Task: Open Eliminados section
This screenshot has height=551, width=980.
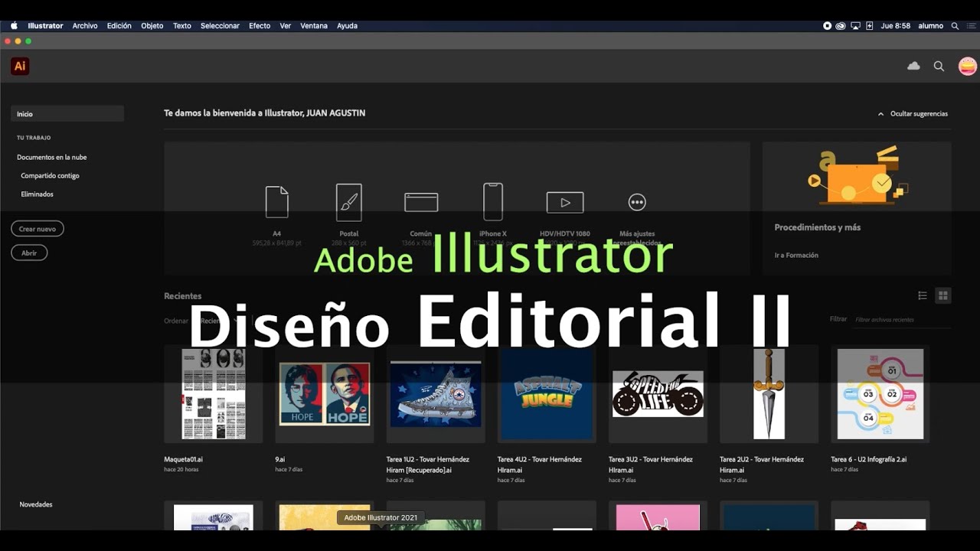Action: pyautogui.click(x=37, y=194)
